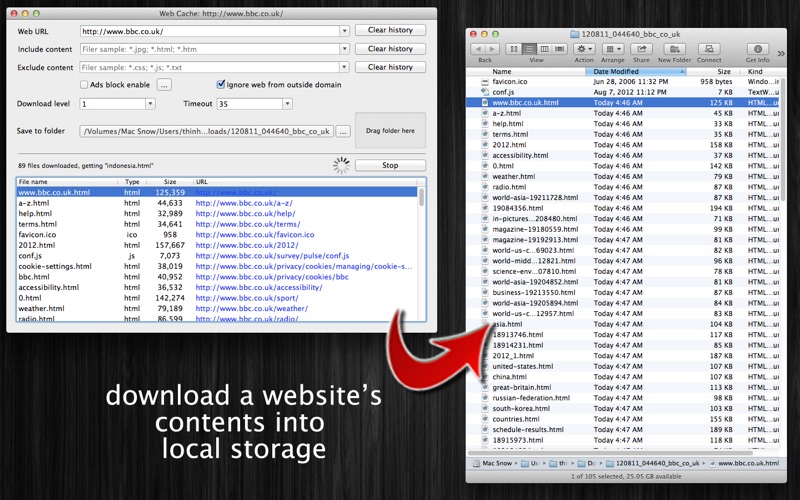Image resolution: width=800 pixels, height=500 pixels.
Task: Open the bbc.co.uk/help/ link
Action: coord(245,214)
